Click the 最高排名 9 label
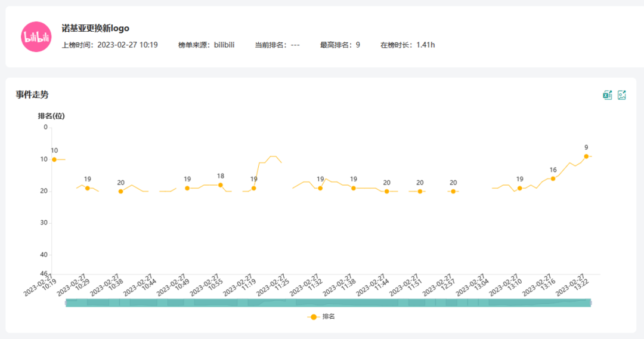The width and height of the screenshot is (644, 339). point(340,45)
